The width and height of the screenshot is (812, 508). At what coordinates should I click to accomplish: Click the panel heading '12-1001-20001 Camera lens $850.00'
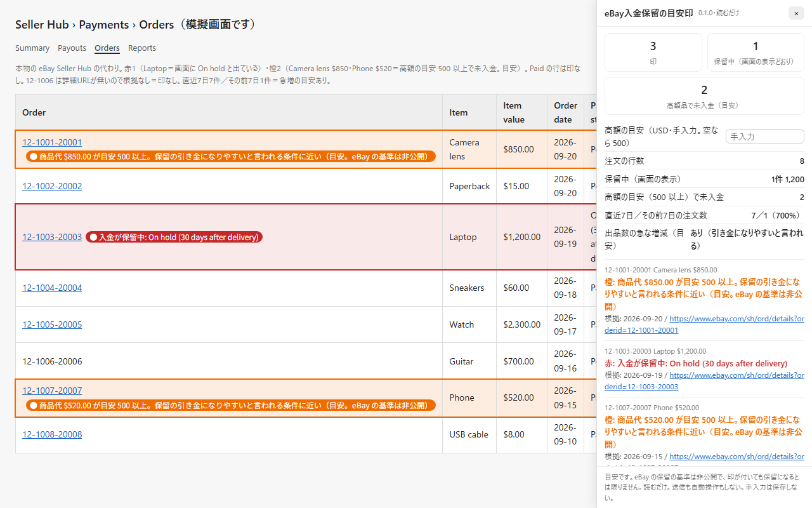(x=661, y=270)
